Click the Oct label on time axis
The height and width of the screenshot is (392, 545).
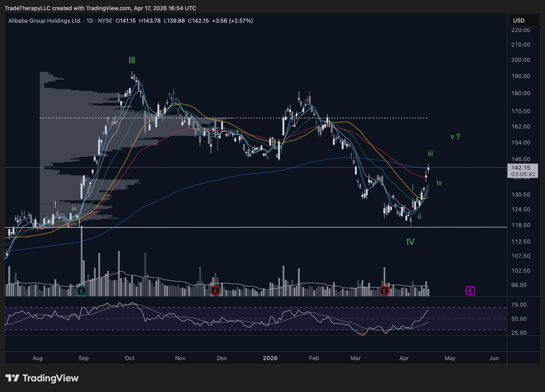(x=130, y=358)
